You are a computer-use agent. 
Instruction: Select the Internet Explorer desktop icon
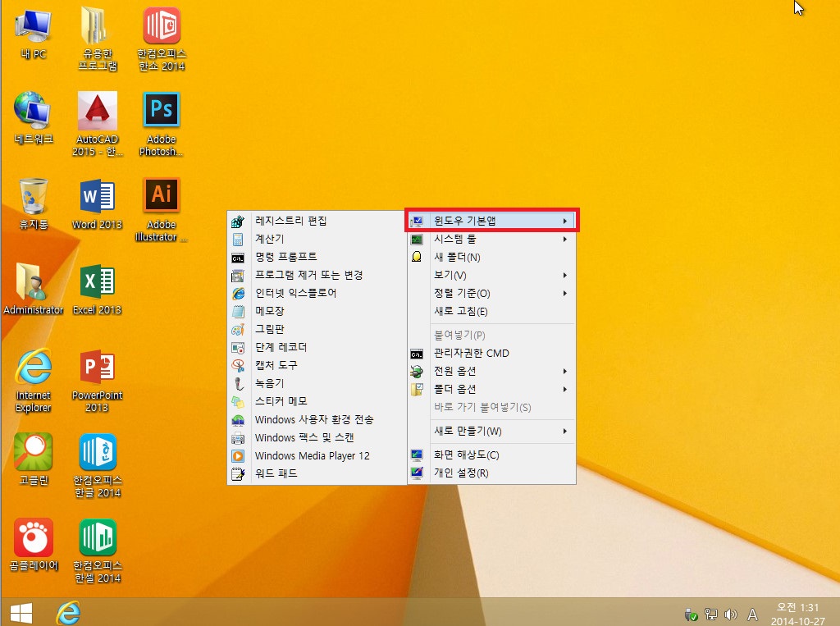click(33, 380)
